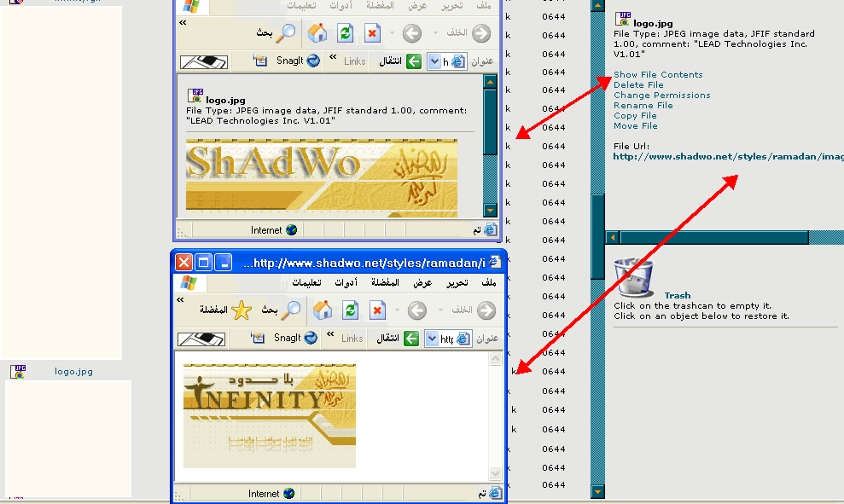Image resolution: width=844 pixels, height=504 pixels.
Task: Click the page icon in the INFINITY window title bar
Action: (x=495, y=263)
